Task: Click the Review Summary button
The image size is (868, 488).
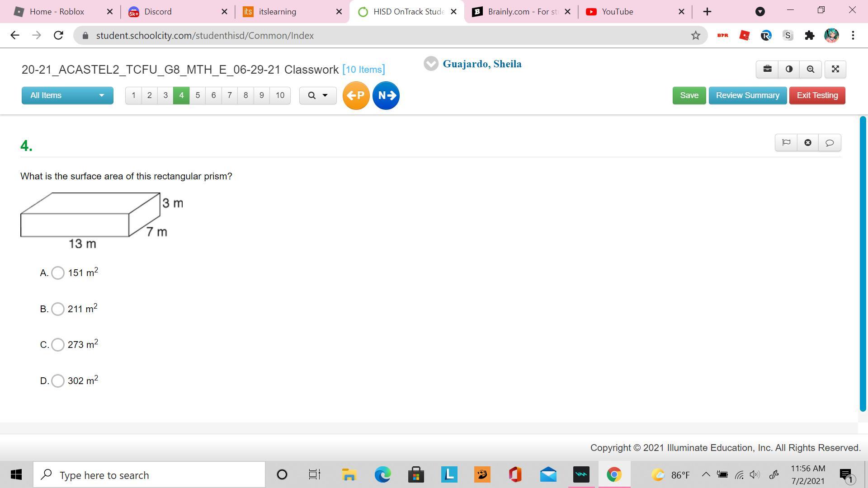Action: pyautogui.click(x=747, y=95)
